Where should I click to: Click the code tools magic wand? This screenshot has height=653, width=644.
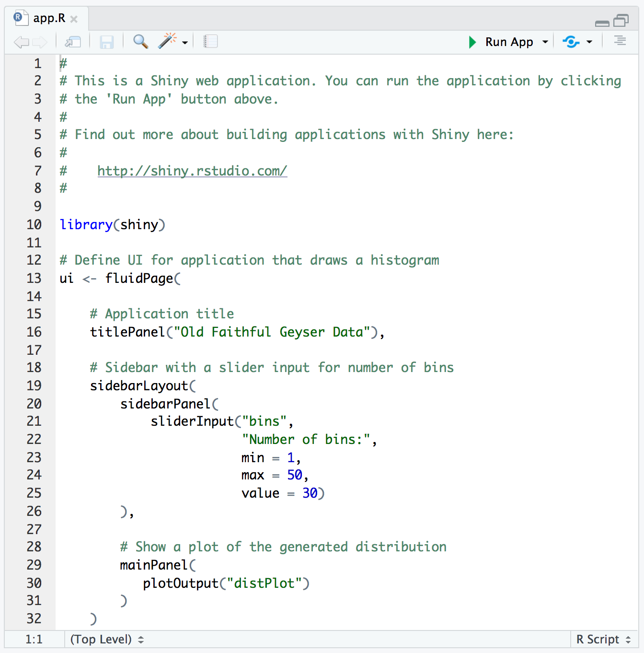pyautogui.click(x=167, y=41)
